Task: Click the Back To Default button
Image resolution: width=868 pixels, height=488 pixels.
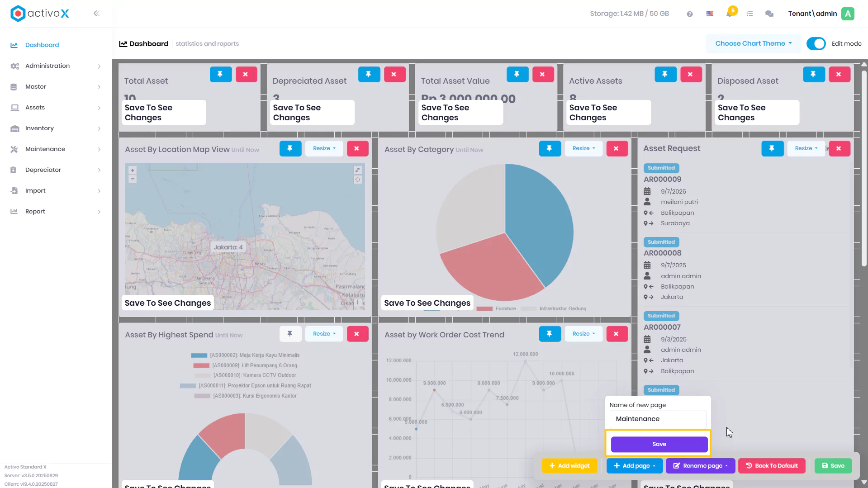Action: pyautogui.click(x=772, y=466)
